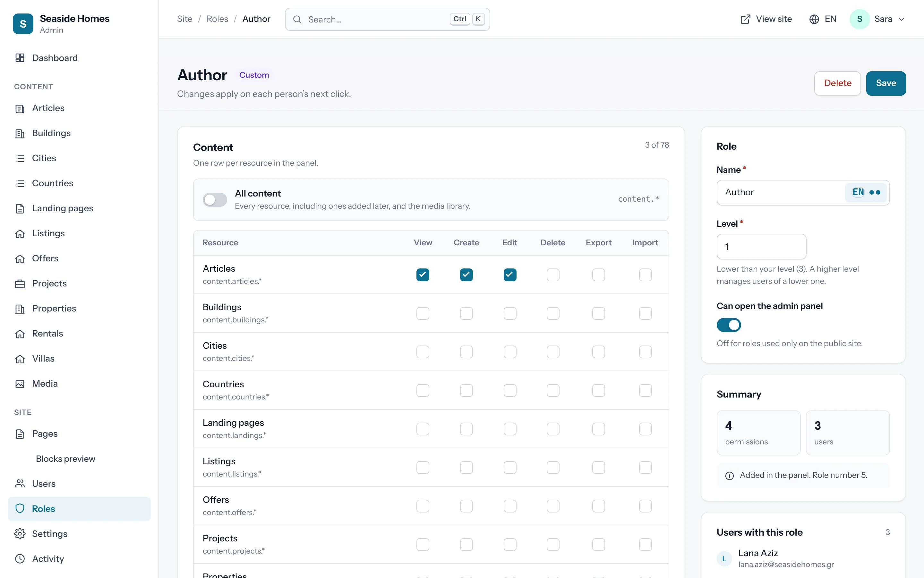Open Blocks preview in the sidebar
Screen dimensions: 924x578
tap(65, 459)
